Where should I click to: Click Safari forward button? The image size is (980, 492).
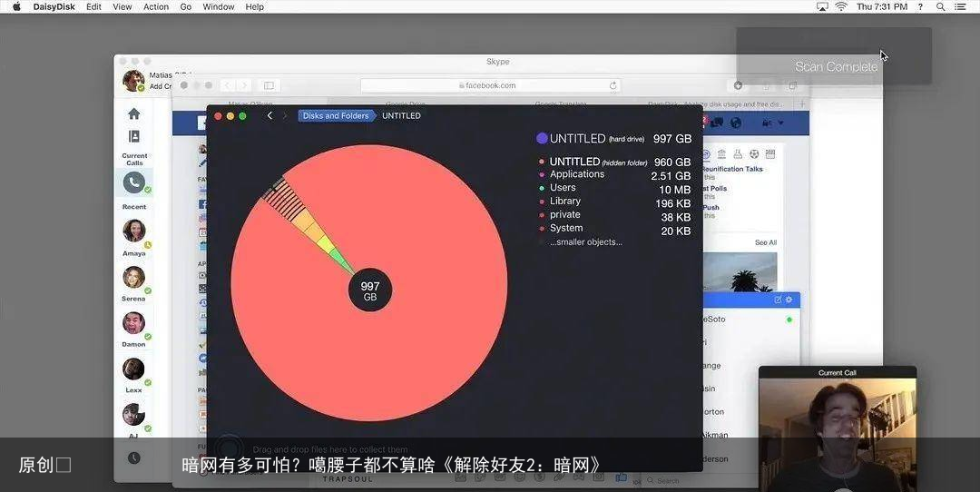(244, 85)
